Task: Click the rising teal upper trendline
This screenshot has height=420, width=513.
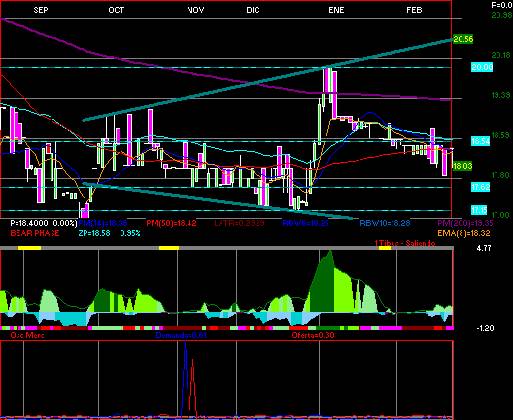Action: click(267, 80)
